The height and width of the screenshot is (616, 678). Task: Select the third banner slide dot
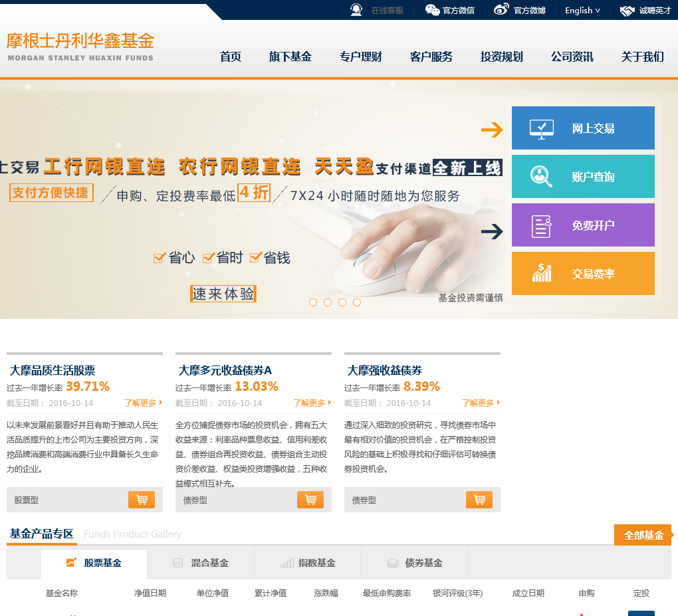click(x=342, y=302)
